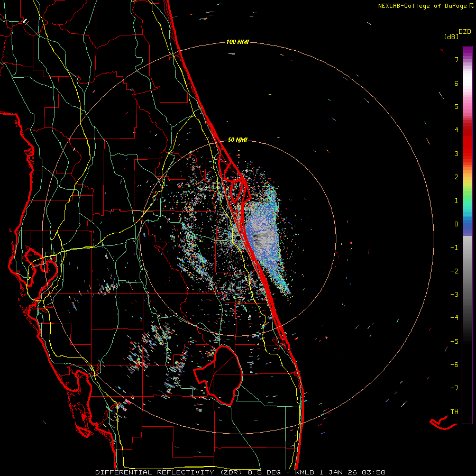Click the legend value "-2"

pyautogui.click(x=454, y=271)
